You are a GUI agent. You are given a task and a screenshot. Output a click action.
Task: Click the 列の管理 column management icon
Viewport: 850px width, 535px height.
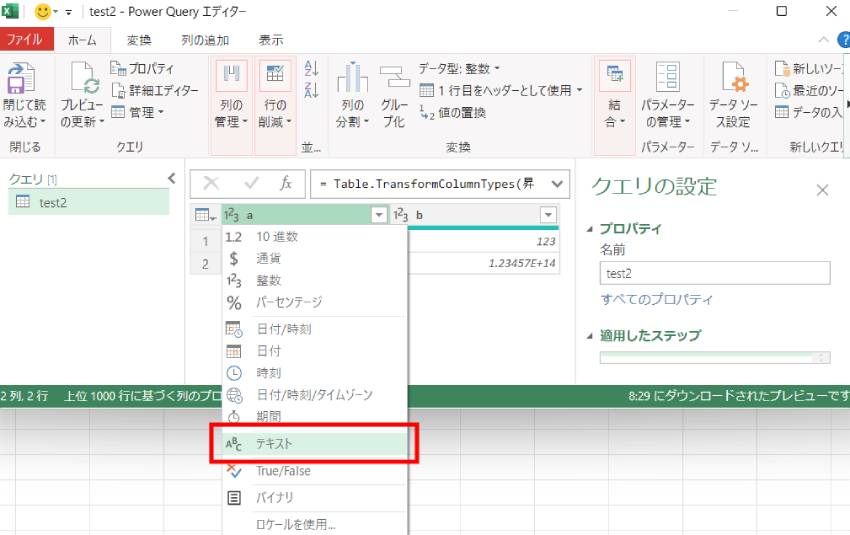tap(231, 75)
